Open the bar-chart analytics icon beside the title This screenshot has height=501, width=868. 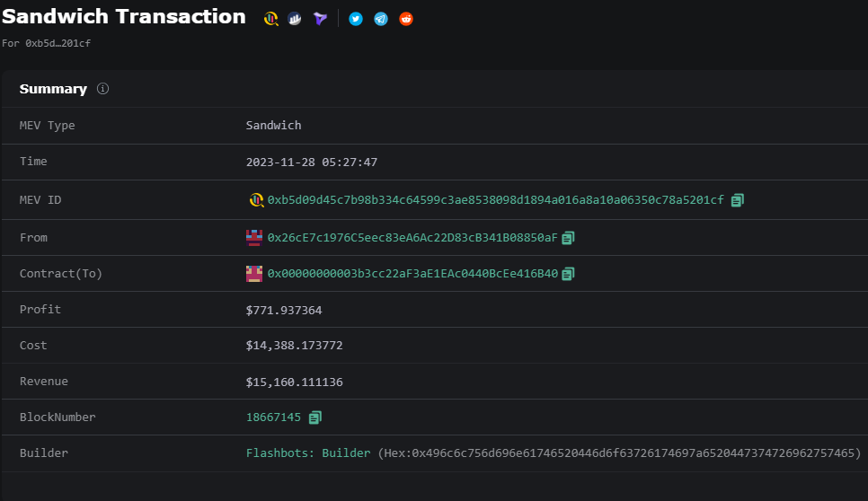[x=295, y=19]
